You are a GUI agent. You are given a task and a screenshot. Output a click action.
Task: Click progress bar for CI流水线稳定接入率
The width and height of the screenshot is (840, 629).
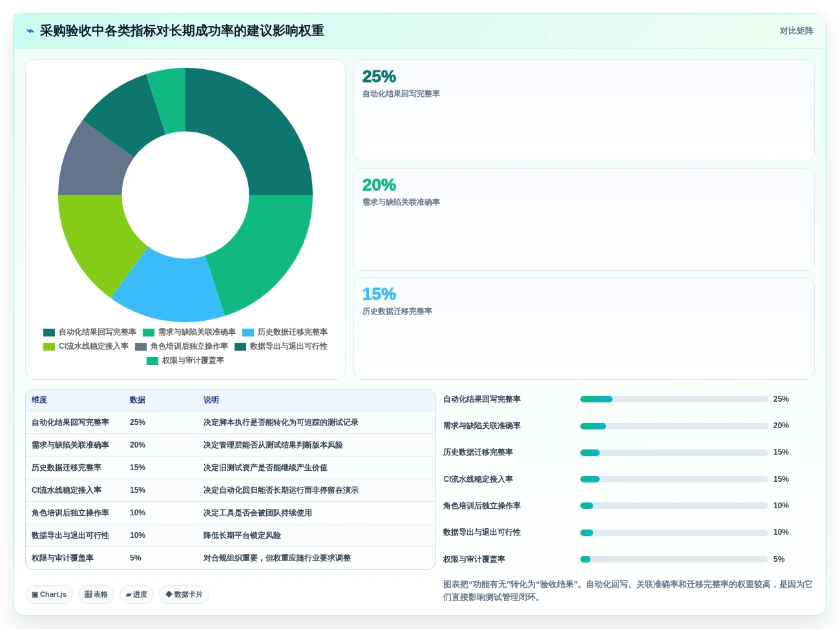[x=674, y=479]
